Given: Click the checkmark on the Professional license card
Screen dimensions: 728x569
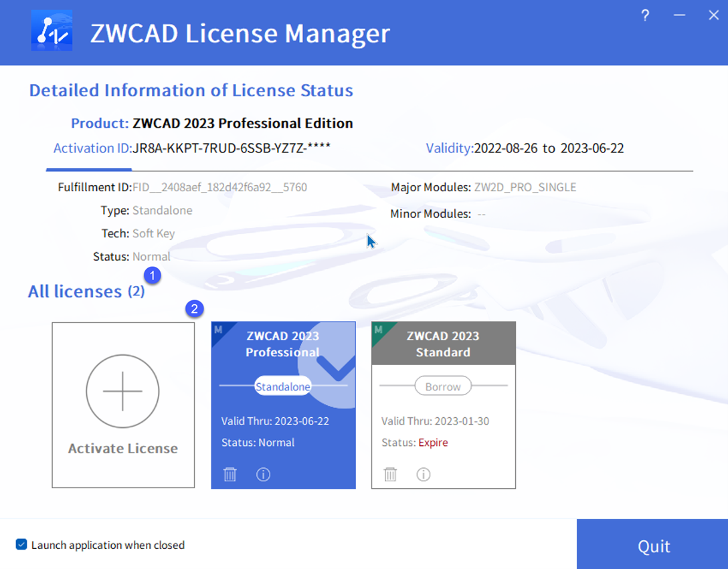Looking at the screenshot, I should pyautogui.click(x=337, y=366).
